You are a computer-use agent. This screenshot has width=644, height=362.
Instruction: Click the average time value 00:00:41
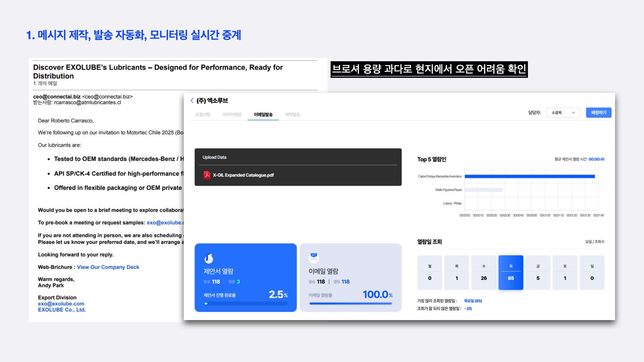click(596, 159)
